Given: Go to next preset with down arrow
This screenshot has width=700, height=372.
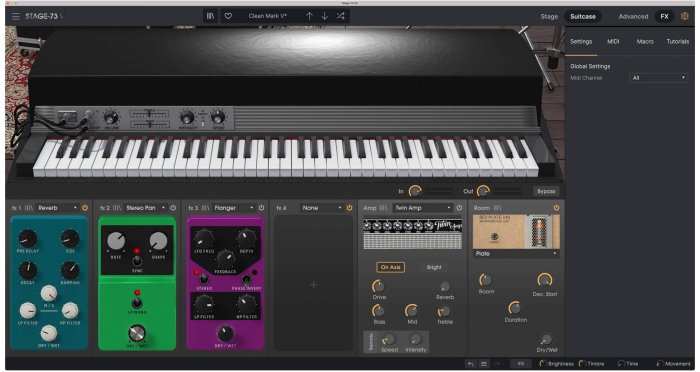Looking at the screenshot, I should click(325, 16).
